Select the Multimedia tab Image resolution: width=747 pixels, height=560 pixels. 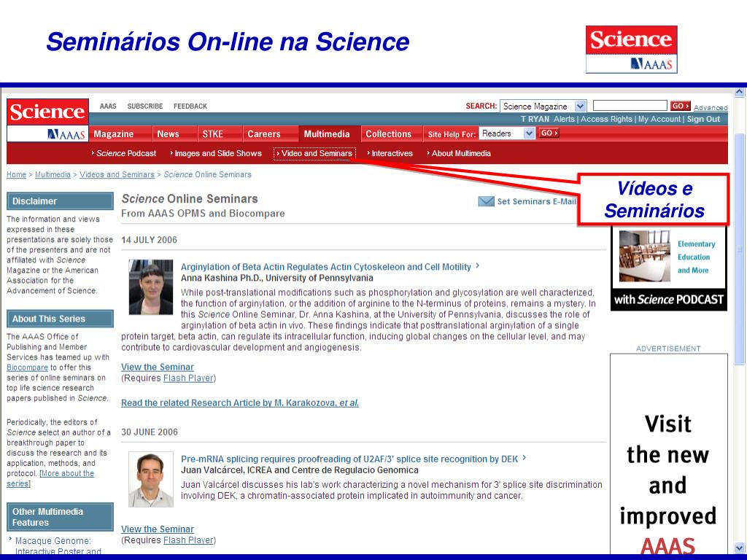coord(327,134)
